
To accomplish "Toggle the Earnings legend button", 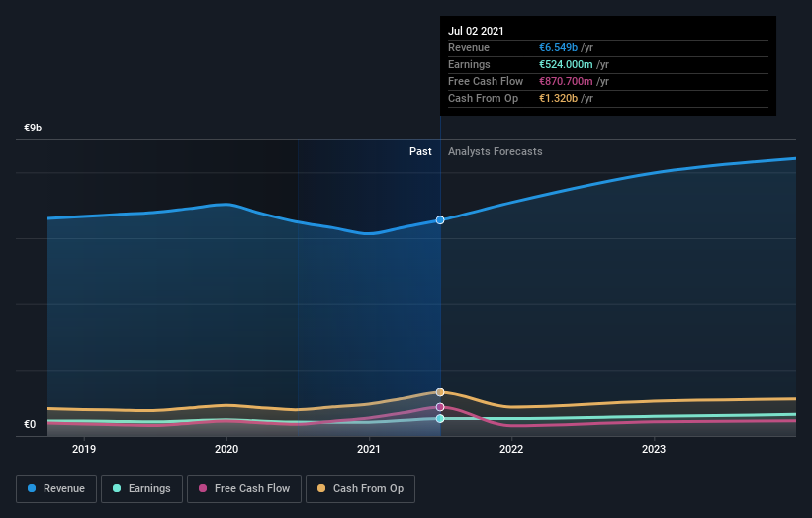I will click(x=141, y=489).
